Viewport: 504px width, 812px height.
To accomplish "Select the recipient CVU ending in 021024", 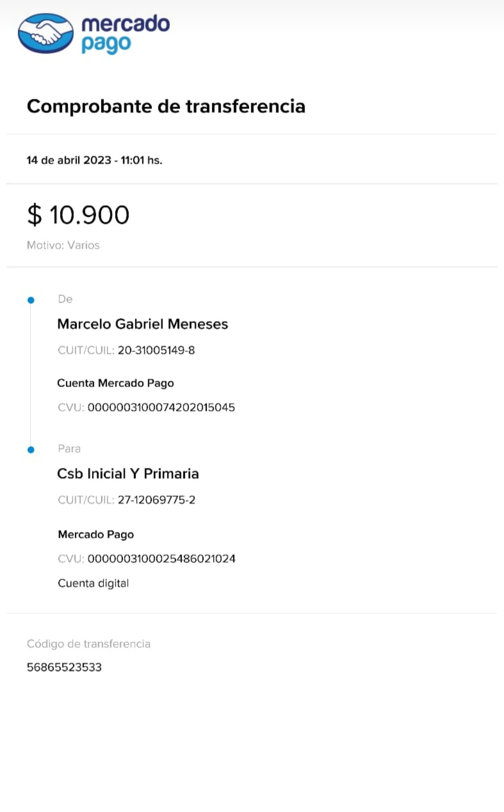I will [161, 559].
